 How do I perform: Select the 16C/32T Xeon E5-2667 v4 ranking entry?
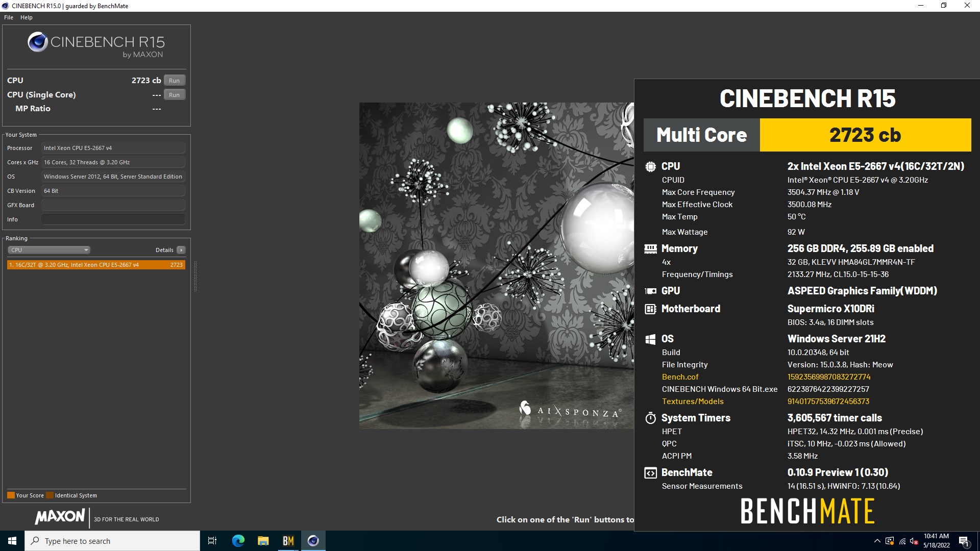tap(96, 265)
